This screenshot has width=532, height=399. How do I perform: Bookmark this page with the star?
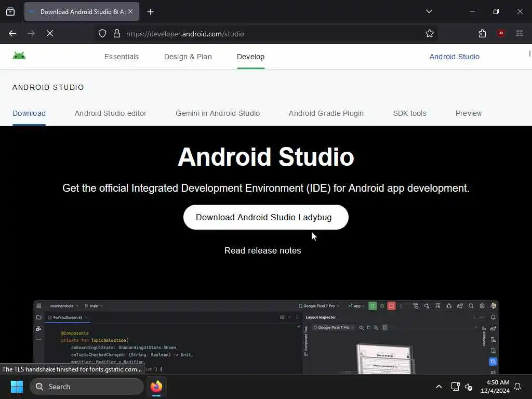pos(430,34)
